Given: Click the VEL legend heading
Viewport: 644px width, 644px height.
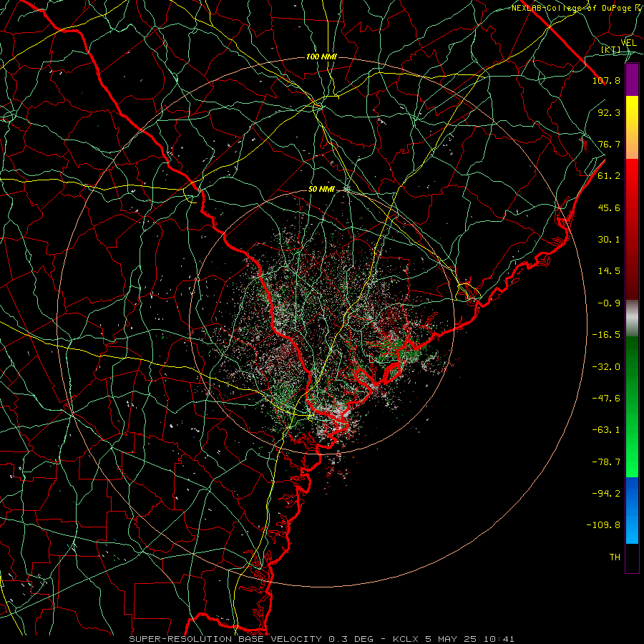Looking at the screenshot, I should [x=628, y=43].
